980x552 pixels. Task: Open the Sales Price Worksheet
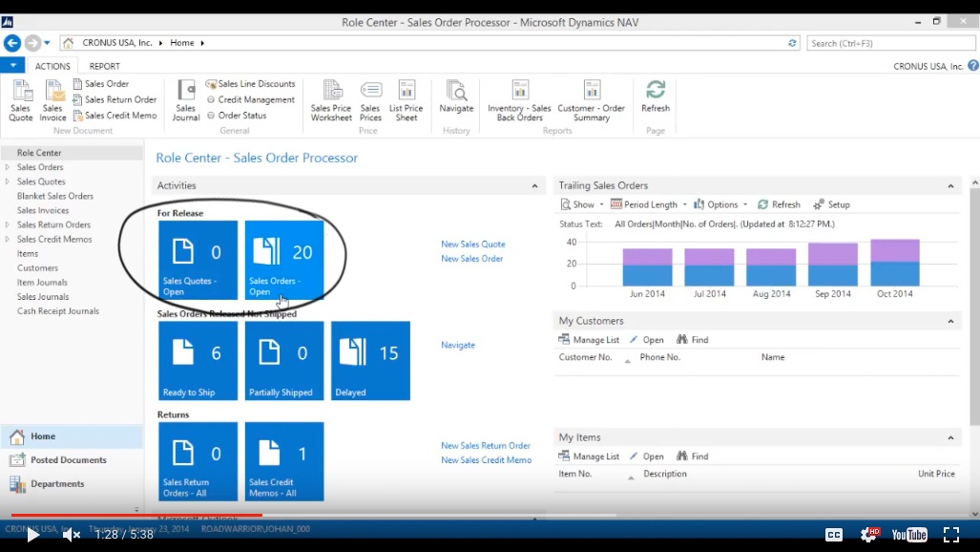click(x=331, y=101)
